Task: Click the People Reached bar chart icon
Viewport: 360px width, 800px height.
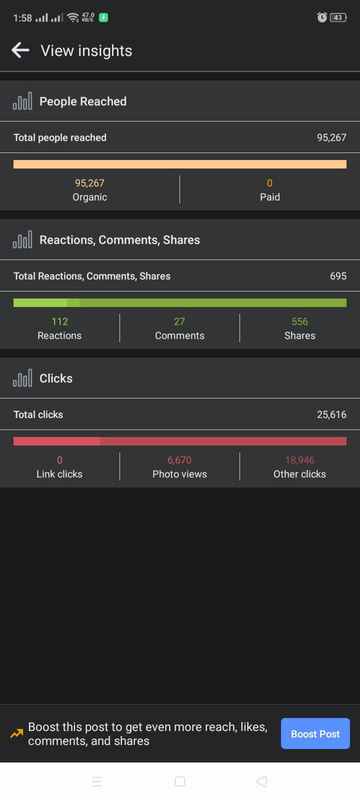Action: click(22, 101)
